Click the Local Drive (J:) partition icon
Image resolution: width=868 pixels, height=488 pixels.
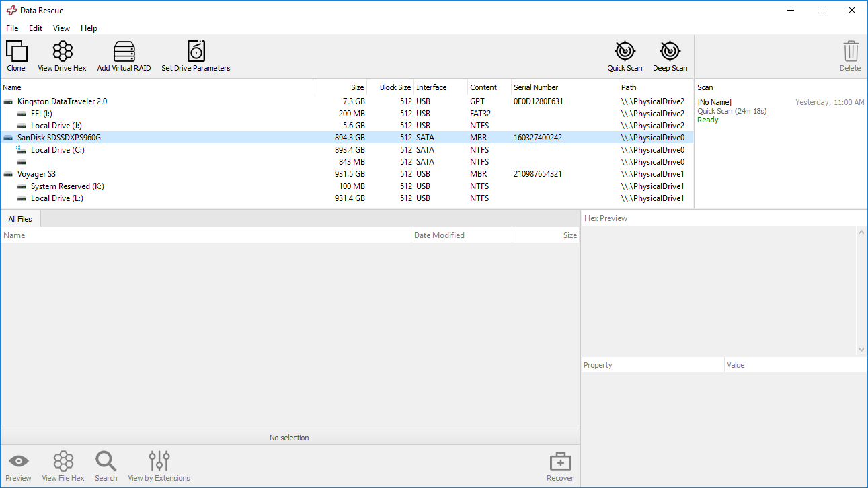(x=22, y=126)
